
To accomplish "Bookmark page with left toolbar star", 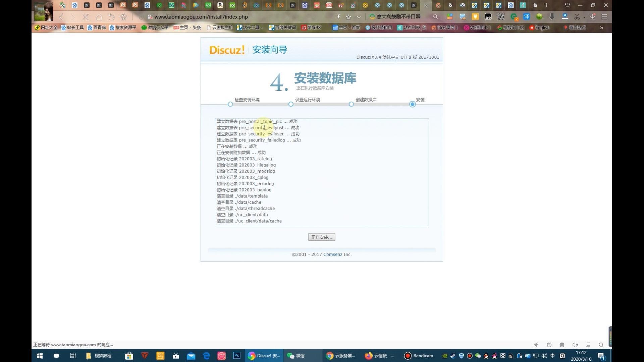I will tap(123, 17).
